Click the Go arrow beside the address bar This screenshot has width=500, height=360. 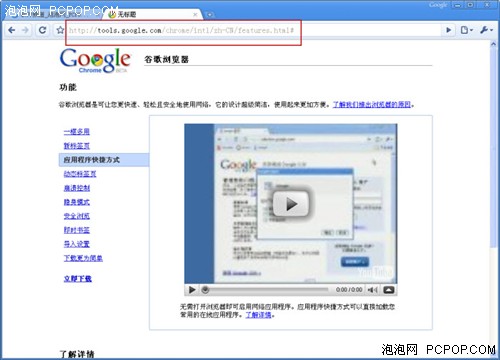(x=449, y=30)
